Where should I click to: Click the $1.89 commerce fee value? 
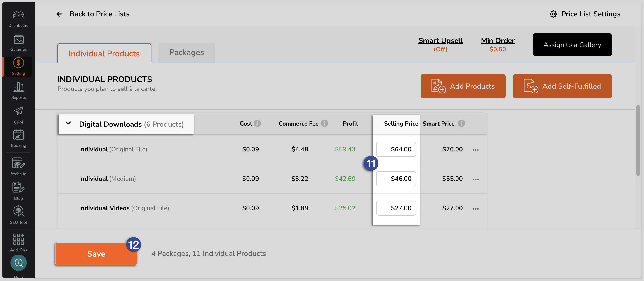click(x=299, y=208)
